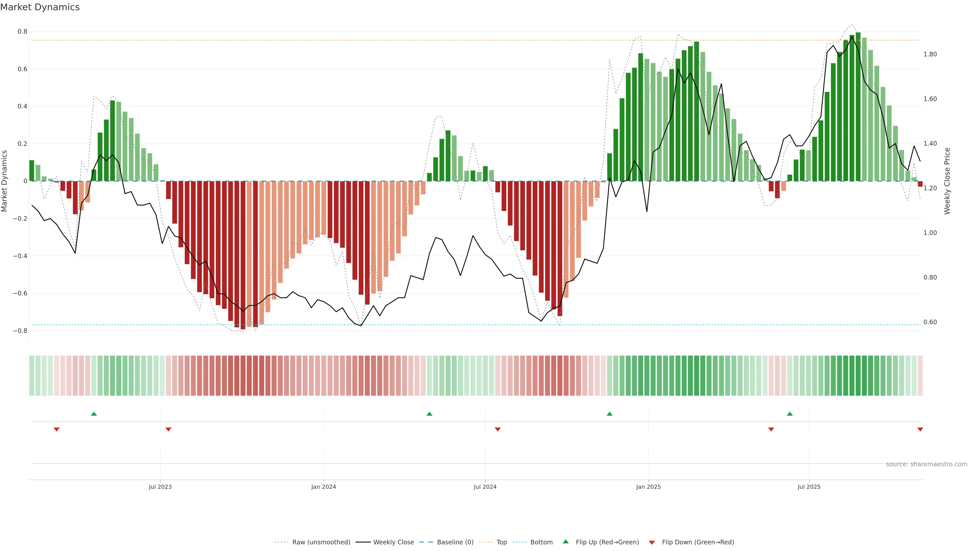Image resolution: width=980 pixels, height=551 pixels.
Task: Click the Jul 2025 x-axis label
Action: [809, 487]
